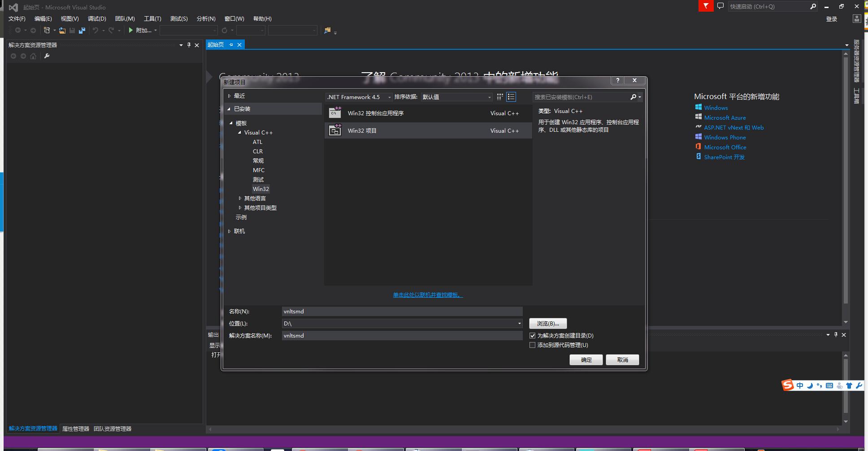The width and height of the screenshot is (868, 451).
Task: Select the MFC tree item
Action: [259, 170]
